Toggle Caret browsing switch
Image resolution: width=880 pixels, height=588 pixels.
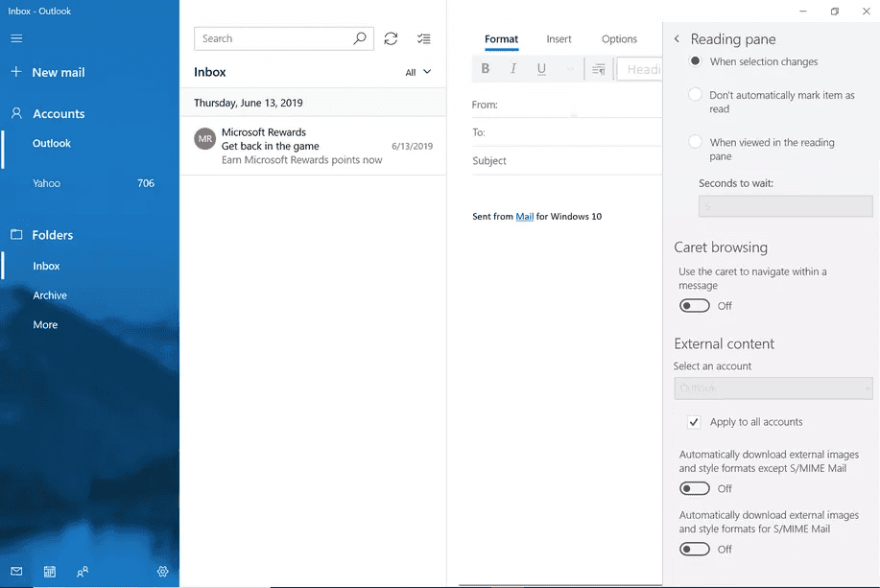pos(695,306)
